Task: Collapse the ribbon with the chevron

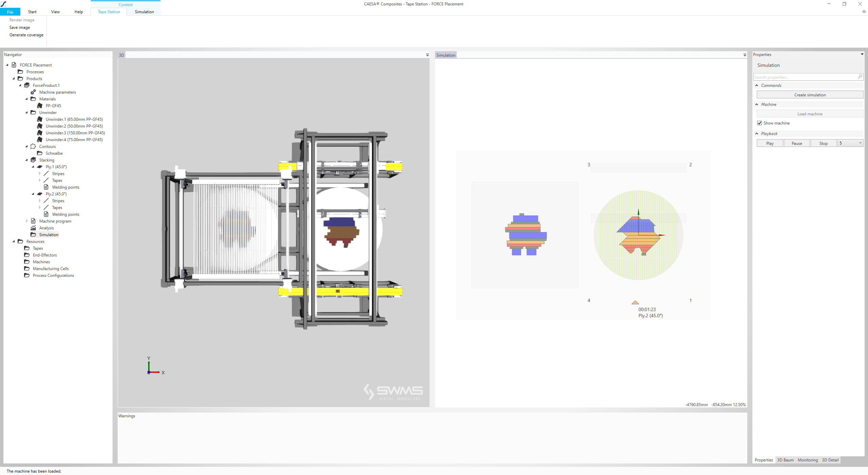Action: click(x=864, y=12)
